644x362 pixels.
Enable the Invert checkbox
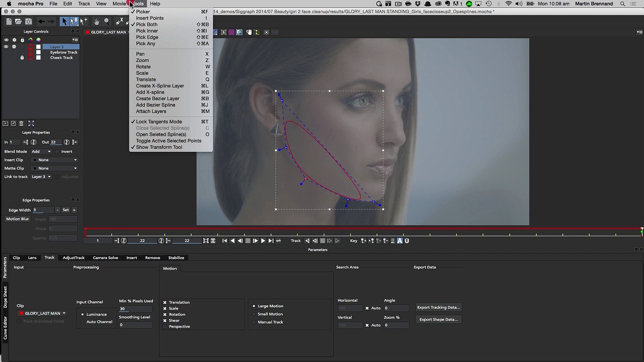57,151
